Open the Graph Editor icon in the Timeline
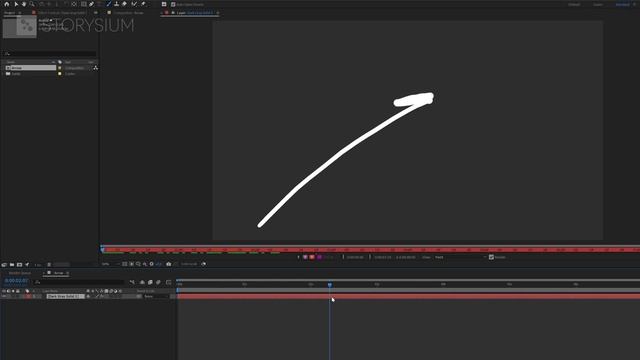 pyautogui.click(x=169, y=282)
